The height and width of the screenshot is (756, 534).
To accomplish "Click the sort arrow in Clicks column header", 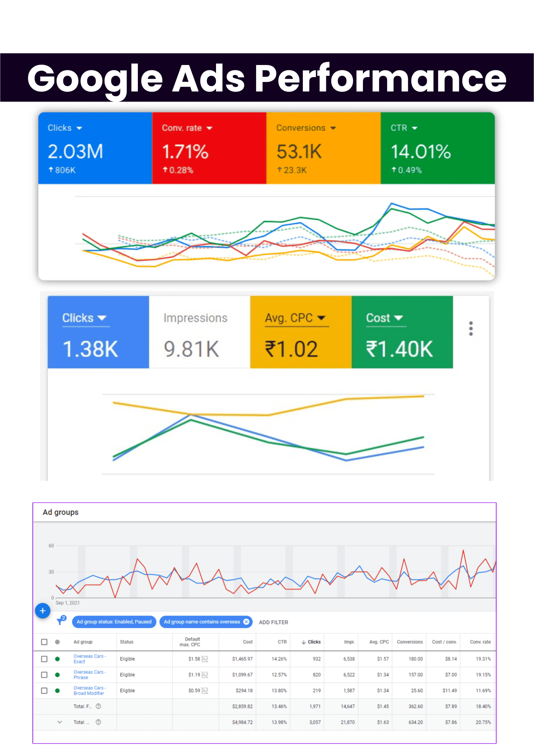I will pos(304,642).
